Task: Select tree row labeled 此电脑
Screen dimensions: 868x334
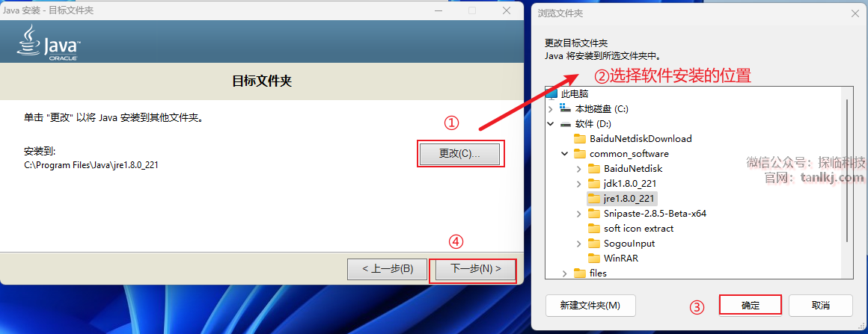Action: (x=567, y=93)
